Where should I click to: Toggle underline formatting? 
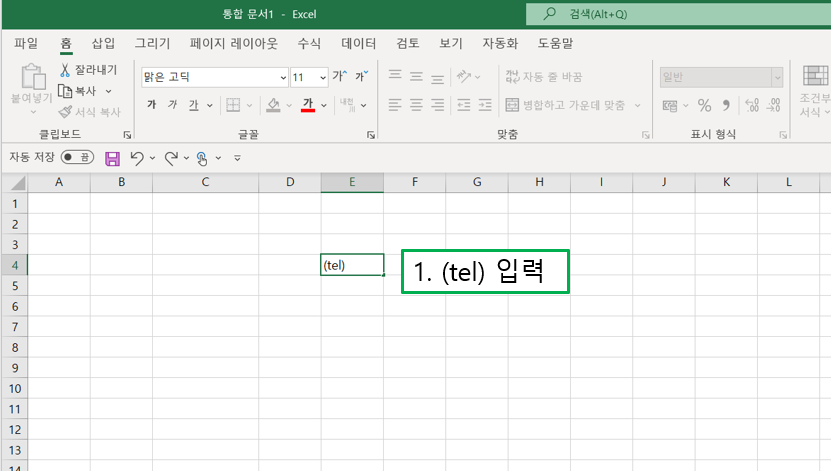click(x=193, y=105)
